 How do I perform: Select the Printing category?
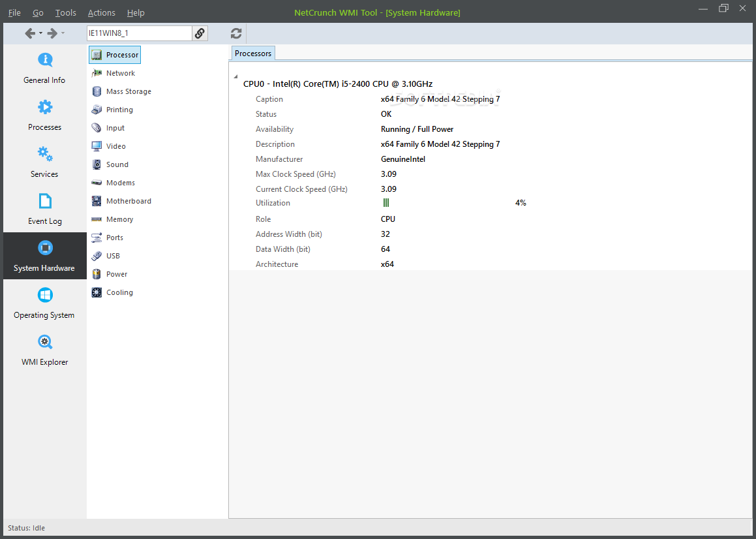pyautogui.click(x=113, y=110)
